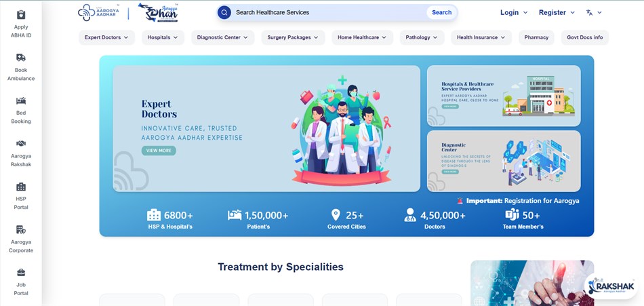Screen dimensions: 644x306
Task: Click the Search Healthcare Services field
Action: coord(329,12)
